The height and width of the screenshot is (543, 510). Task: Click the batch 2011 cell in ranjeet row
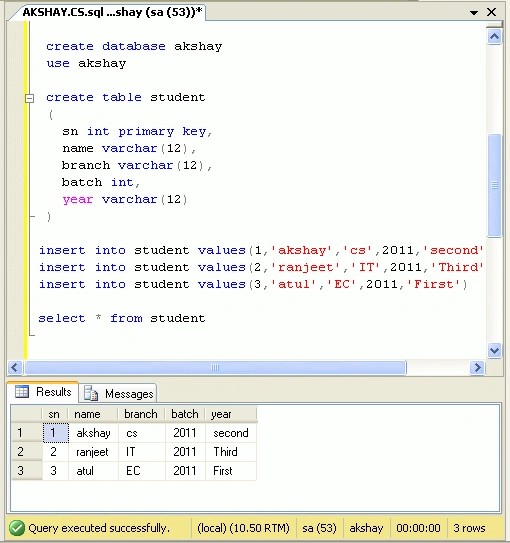coord(185,452)
